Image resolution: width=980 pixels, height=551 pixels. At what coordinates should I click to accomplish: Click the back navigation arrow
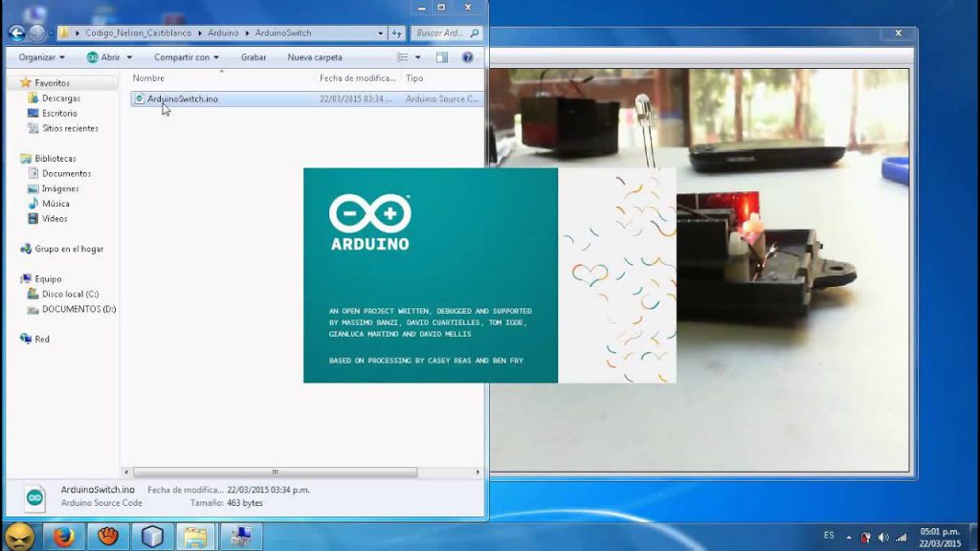pos(15,32)
